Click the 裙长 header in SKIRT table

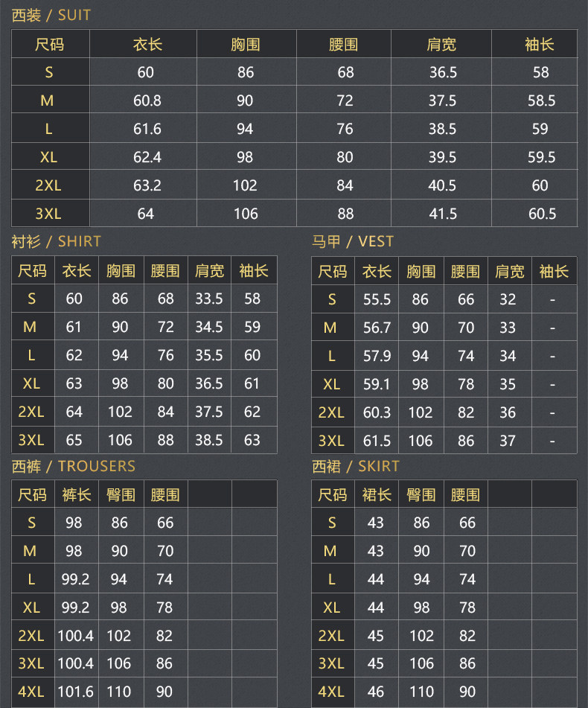click(x=377, y=495)
